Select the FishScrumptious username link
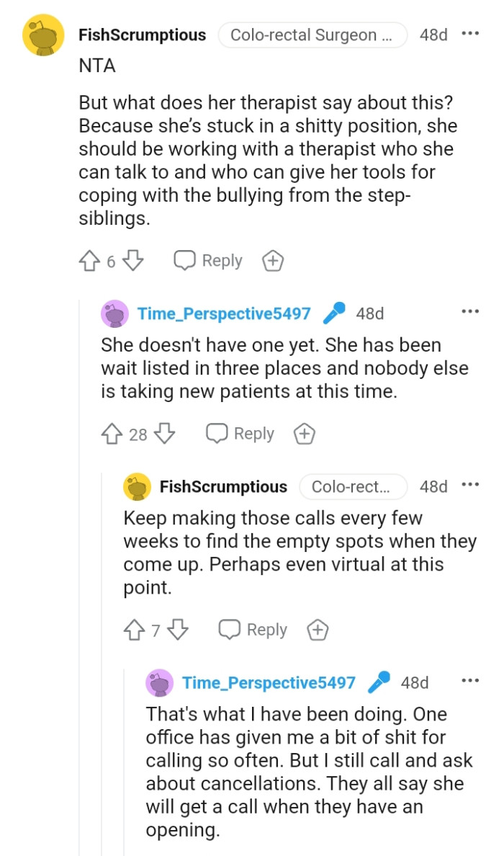Screen dimensions: 504x856 (x=142, y=34)
